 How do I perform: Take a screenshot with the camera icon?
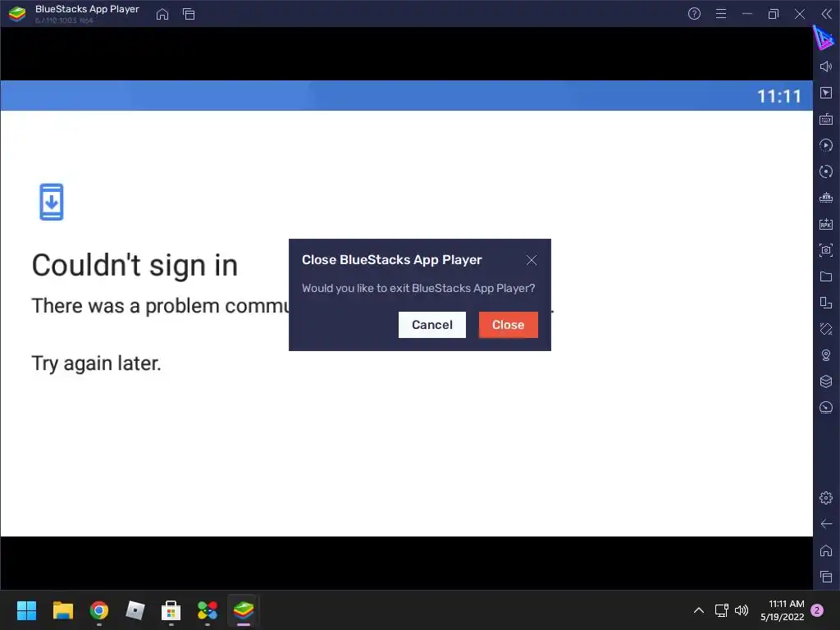click(826, 250)
